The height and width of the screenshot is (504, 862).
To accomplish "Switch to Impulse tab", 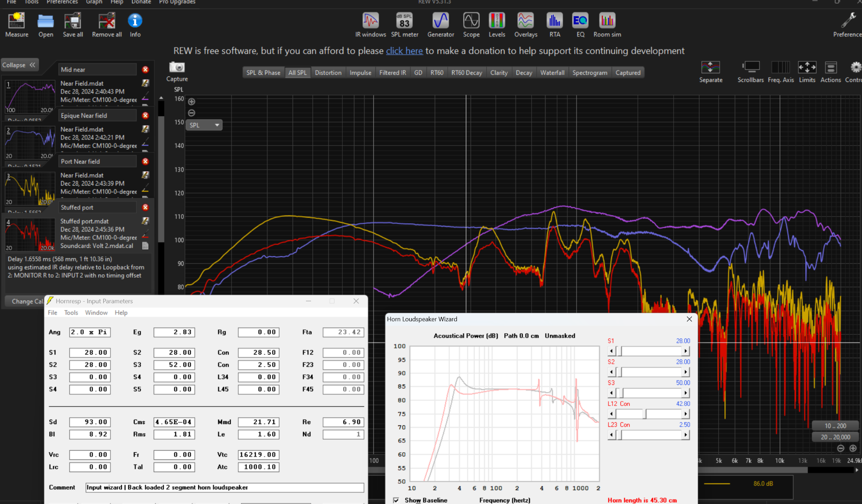I will click(x=360, y=73).
